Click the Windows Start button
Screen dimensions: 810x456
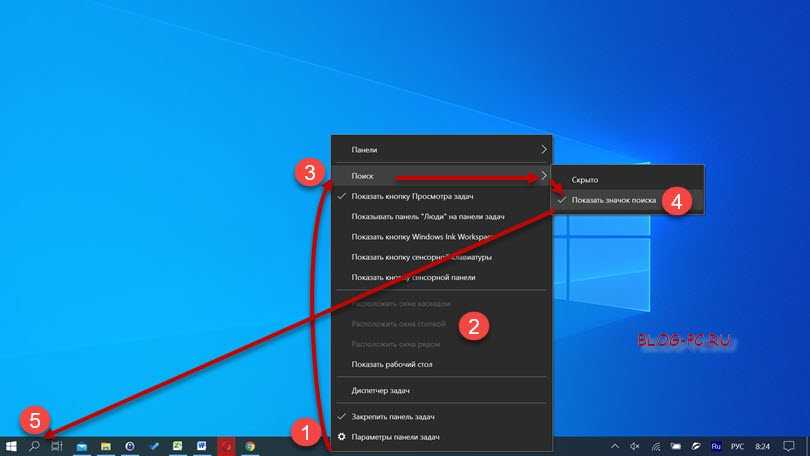(11, 446)
